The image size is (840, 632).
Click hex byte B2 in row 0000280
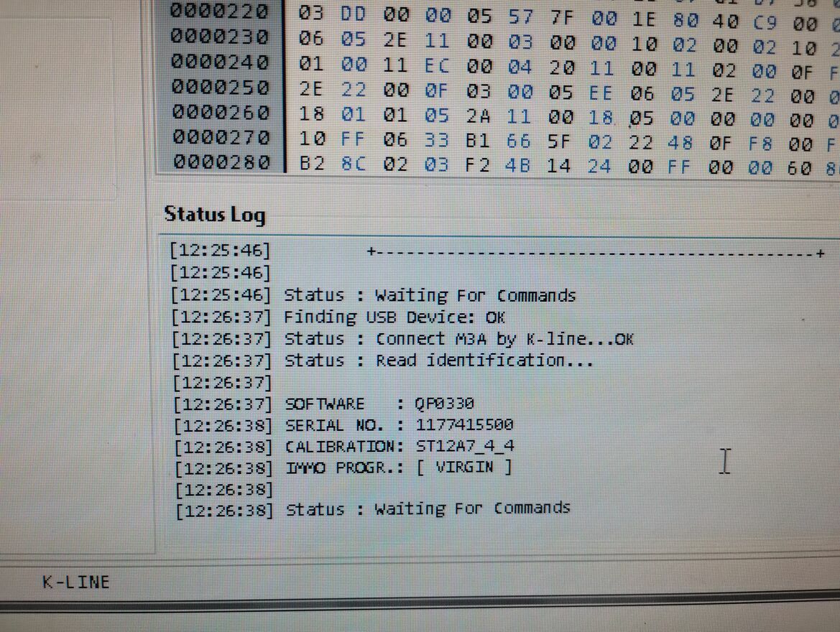pos(312,163)
